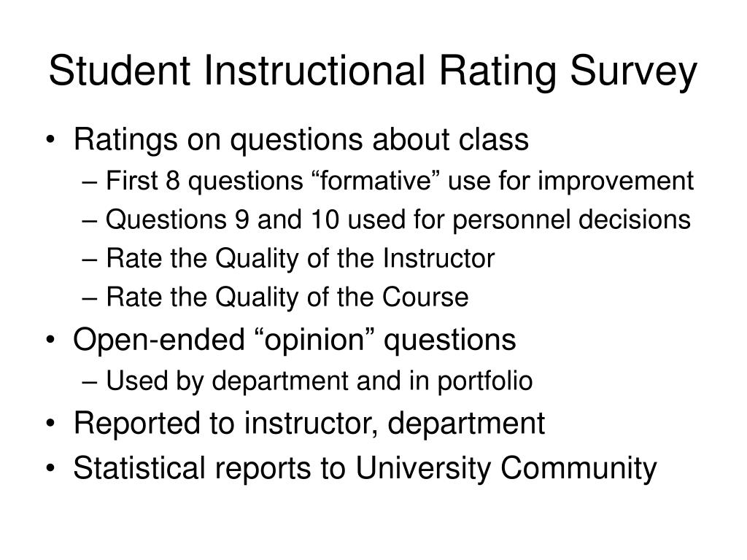This screenshot has width=747, height=560.
Task: Click the word portfolio in sub-bullet
Action: click(x=485, y=381)
